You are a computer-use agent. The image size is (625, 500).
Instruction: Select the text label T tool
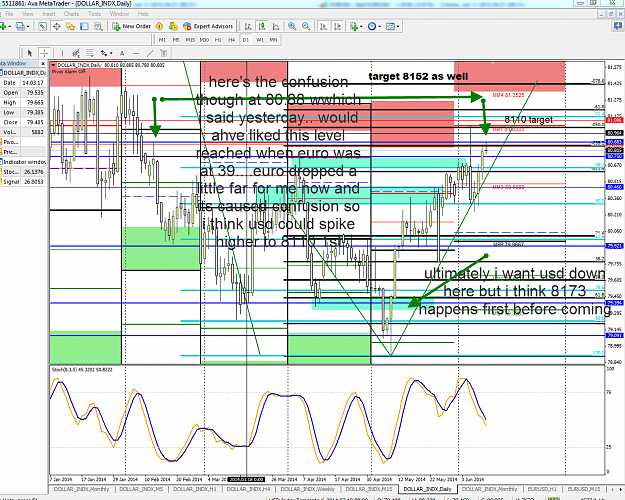[x=163, y=53]
